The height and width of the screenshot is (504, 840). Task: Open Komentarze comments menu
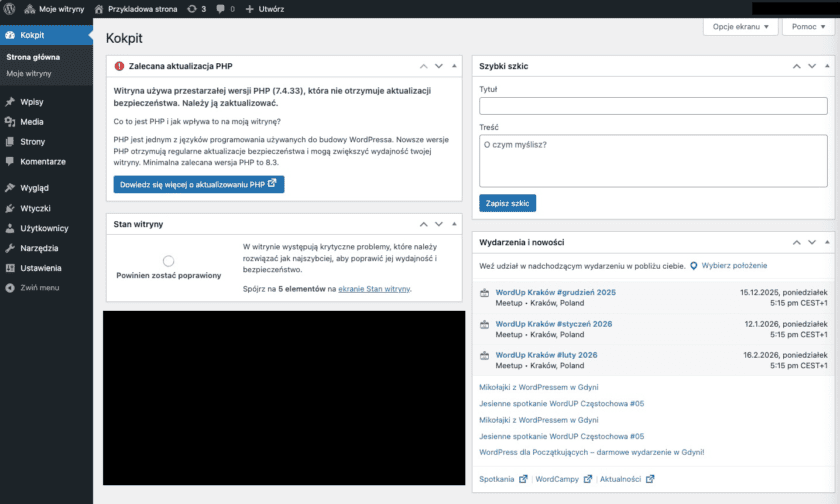coord(46,161)
